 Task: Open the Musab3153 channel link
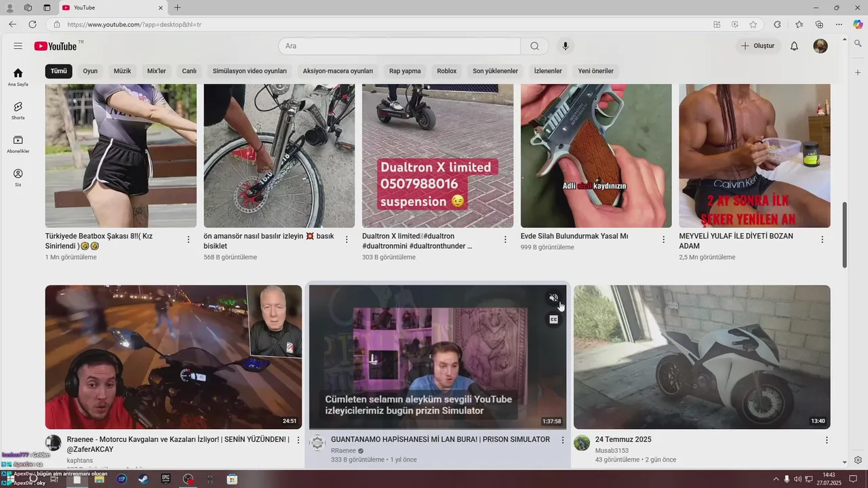pos(612,451)
